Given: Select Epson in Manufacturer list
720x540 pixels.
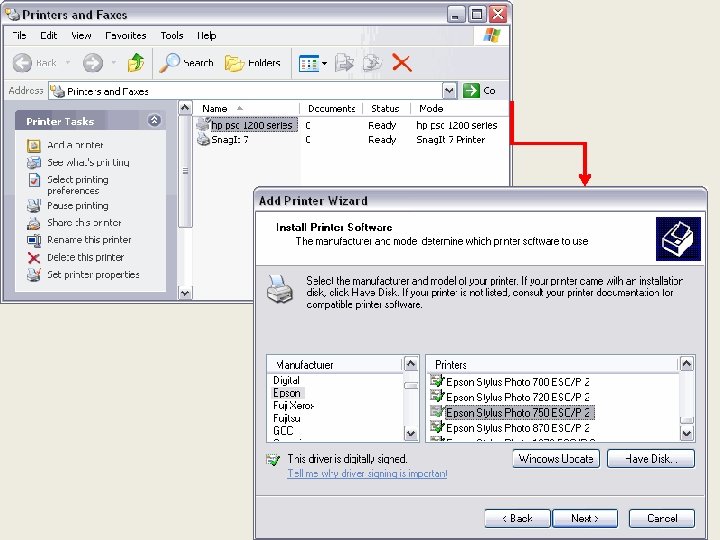Looking at the screenshot, I should 287,393.
